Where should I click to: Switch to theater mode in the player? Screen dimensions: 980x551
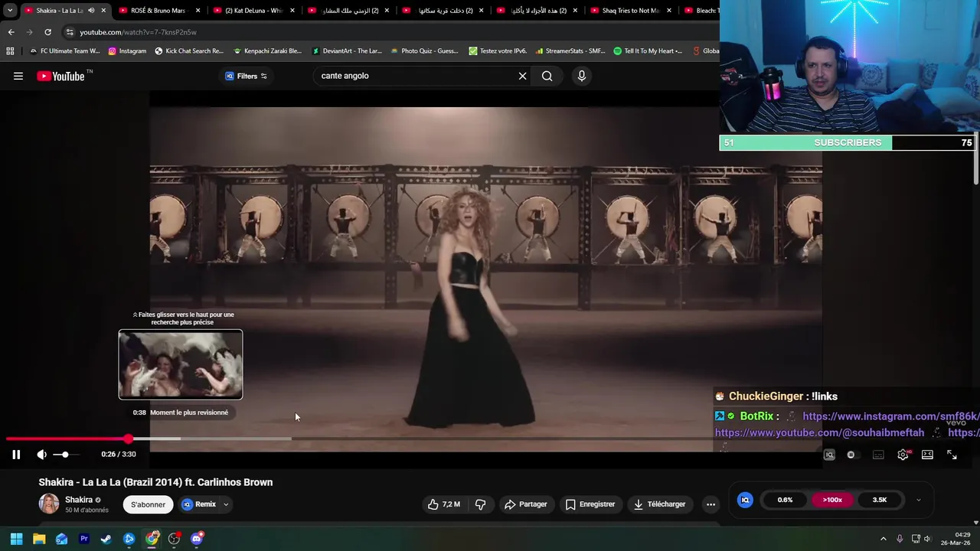[x=927, y=455]
